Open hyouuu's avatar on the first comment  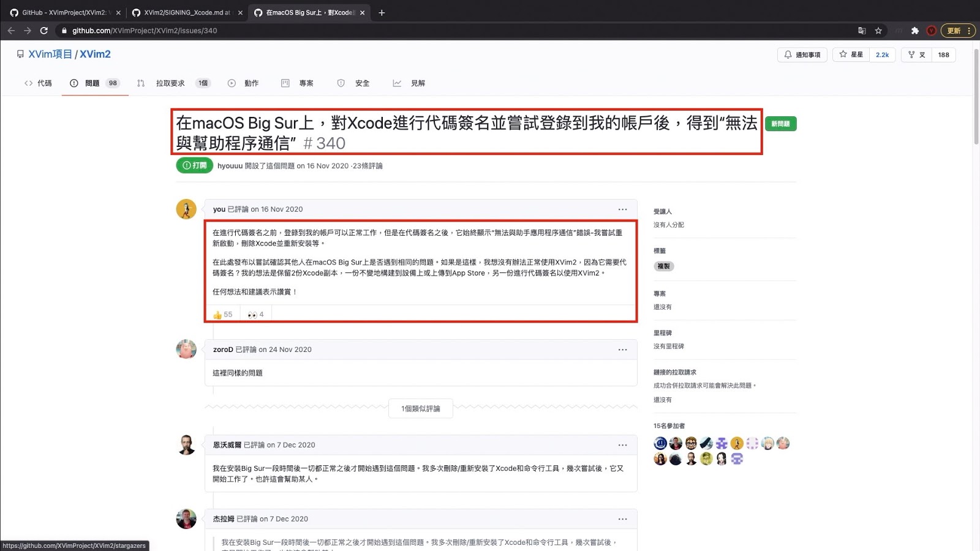tap(186, 209)
